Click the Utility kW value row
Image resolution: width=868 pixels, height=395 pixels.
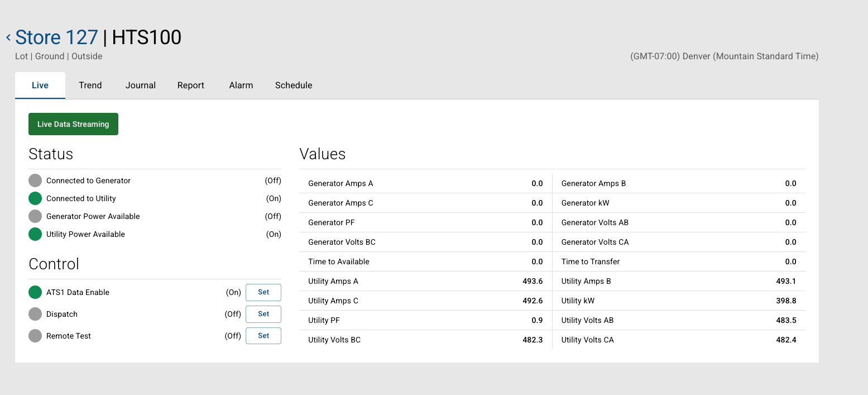pyautogui.click(x=678, y=301)
